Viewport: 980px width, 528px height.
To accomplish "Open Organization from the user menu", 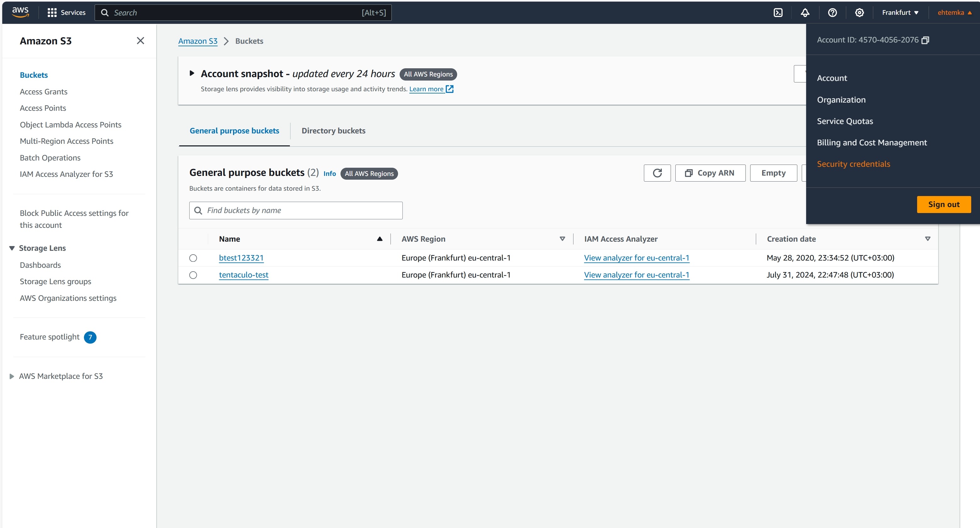I will (x=841, y=100).
